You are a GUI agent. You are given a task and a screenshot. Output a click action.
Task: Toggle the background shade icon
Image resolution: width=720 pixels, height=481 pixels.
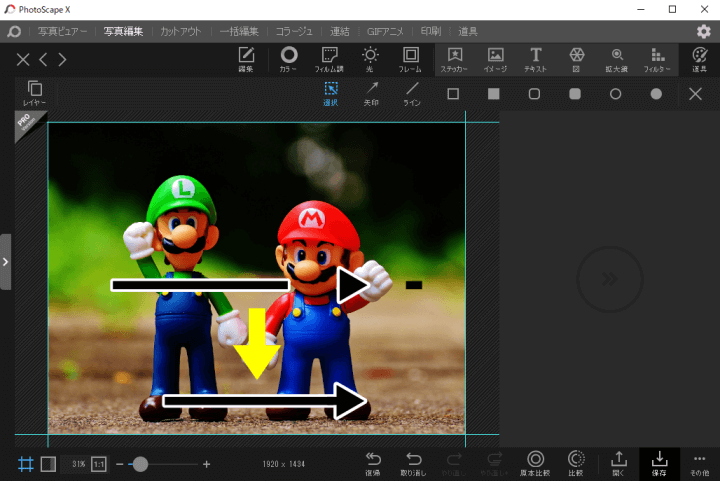click(x=48, y=464)
